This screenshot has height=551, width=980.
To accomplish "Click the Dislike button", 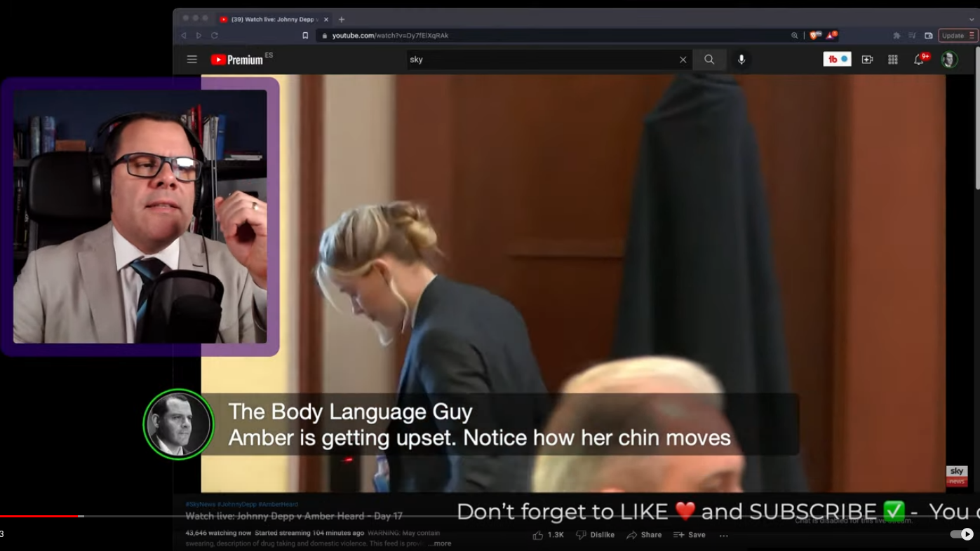I will (595, 535).
